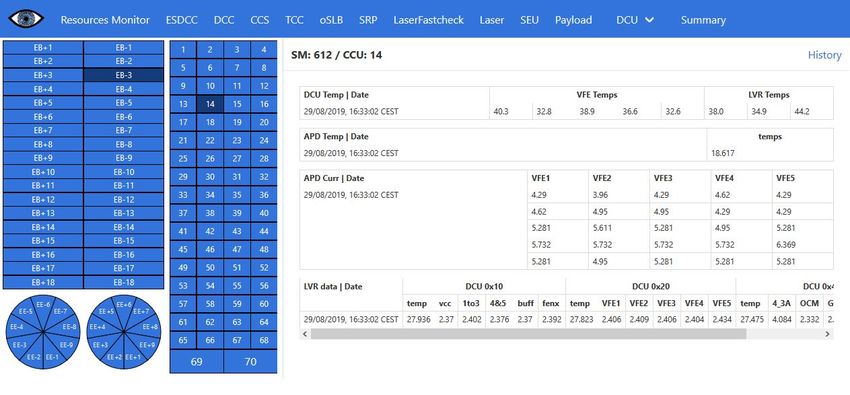This screenshot has height=395, width=850.
Task: Click the scrollbar left arrow
Action: [305, 334]
